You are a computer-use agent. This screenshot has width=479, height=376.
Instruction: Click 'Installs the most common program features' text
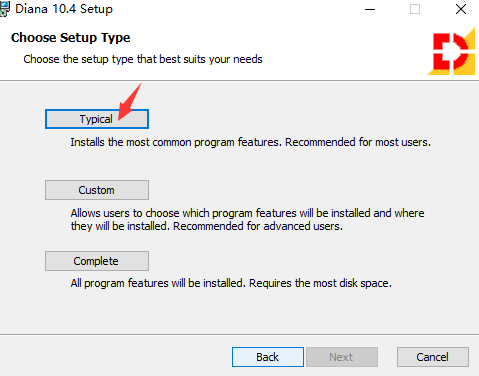(250, 142)
